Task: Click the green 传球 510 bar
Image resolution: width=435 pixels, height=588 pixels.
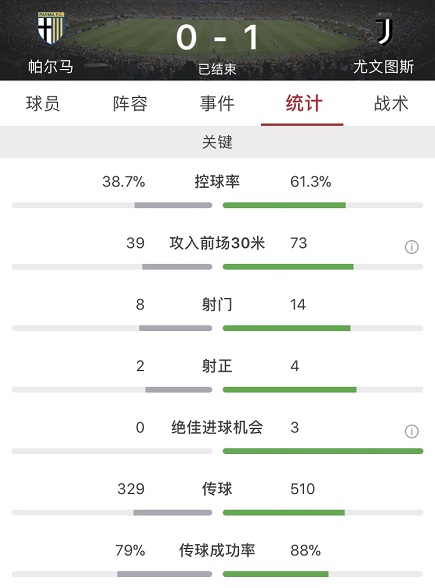Action: click(x=284, y=513)
